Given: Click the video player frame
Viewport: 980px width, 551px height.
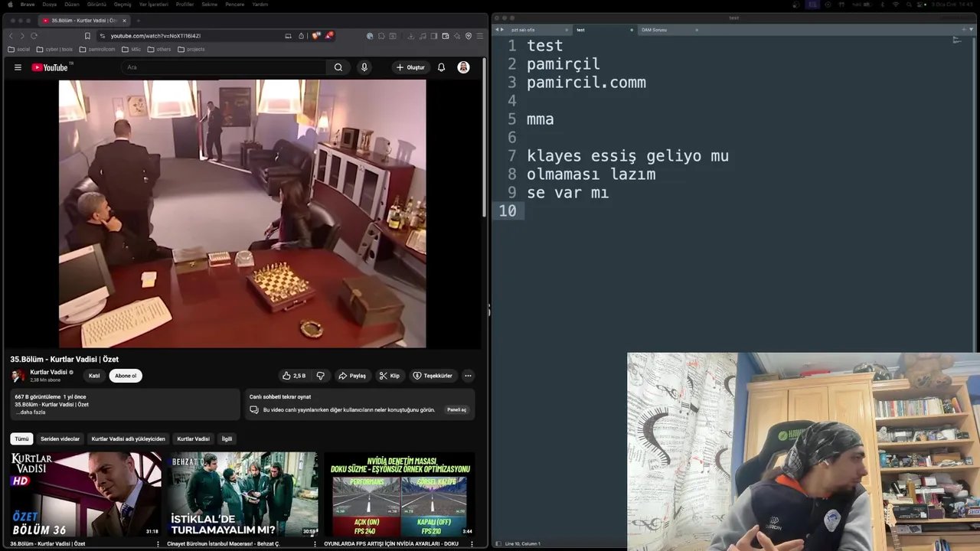Looking at the screenshot, I should point(242,214).
